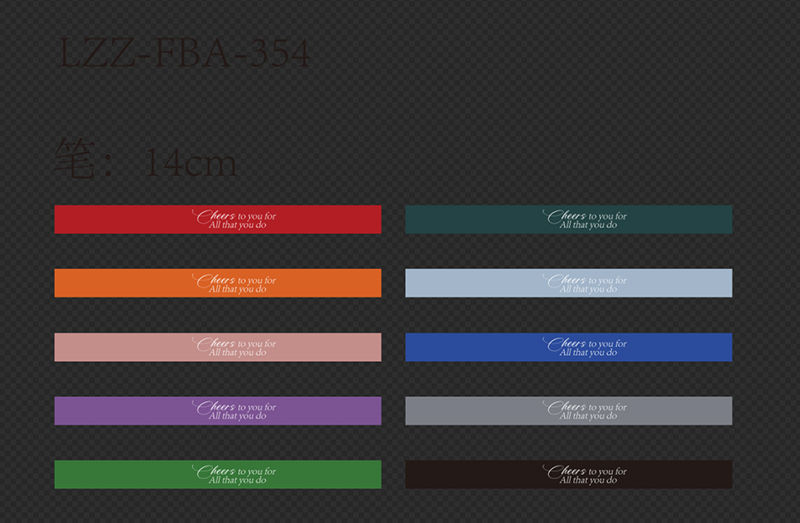Viewport: 800px width, 523px height.
Task: Click the LZZ-FBA-354 title text
Action: point(182,53)
